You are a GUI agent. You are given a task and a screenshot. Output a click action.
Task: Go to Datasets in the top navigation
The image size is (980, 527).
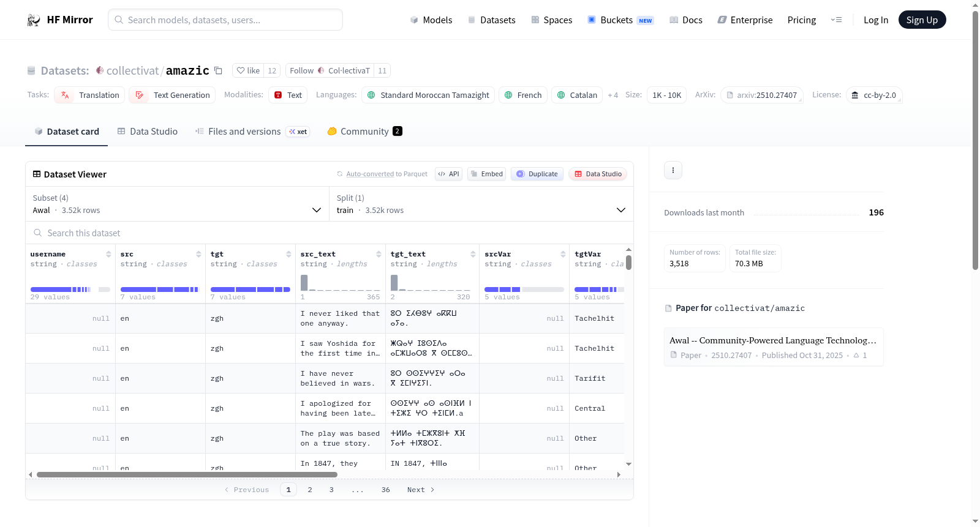point(492,20)
